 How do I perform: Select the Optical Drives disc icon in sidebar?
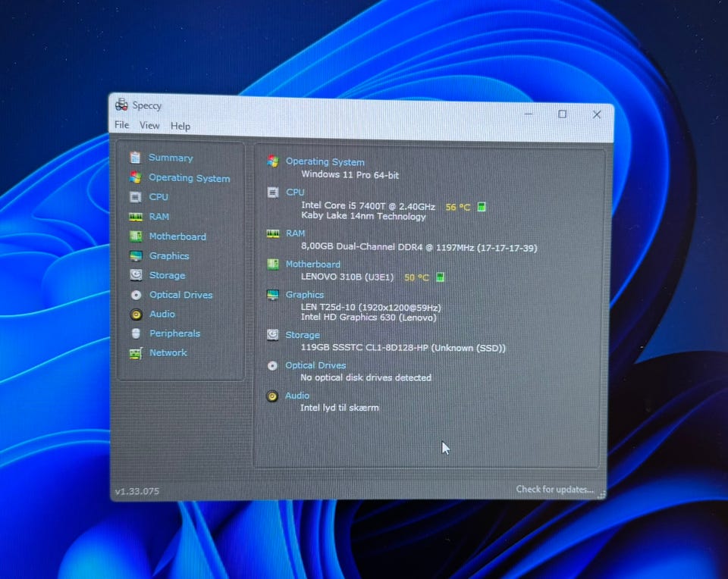click(x=136, y=295)
